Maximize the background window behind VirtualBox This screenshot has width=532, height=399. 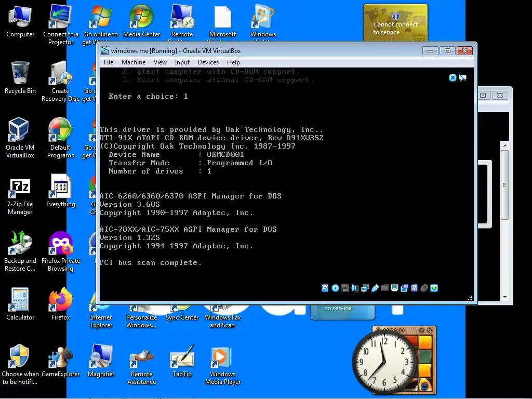[x=483, y=96]
